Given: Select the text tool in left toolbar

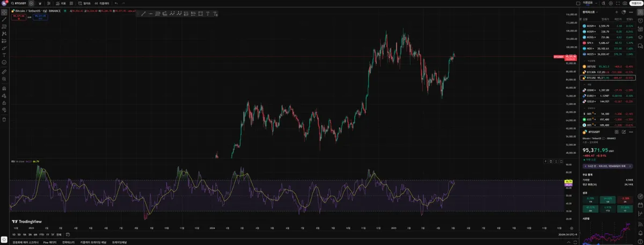Looking at the screenshot, I should point(4,55).
